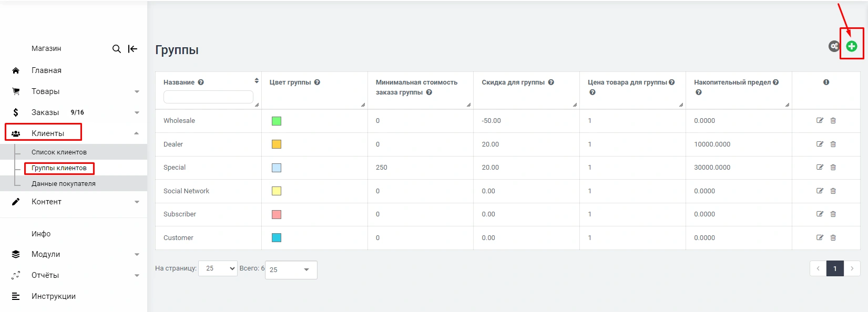Click page 1 pagination button
The image size is (868, 312).
[x=835, y=268]
